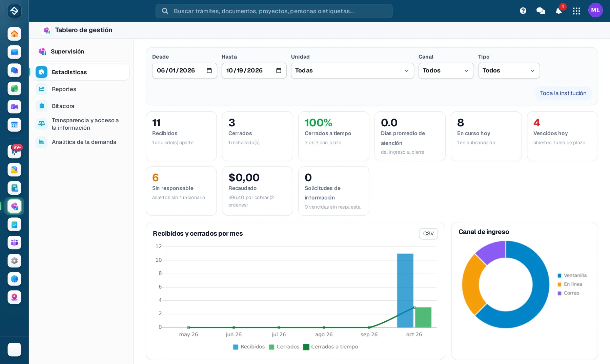Image resolution: width=610 pixels, height=364 pixels.
Task: Open the checklist clipboard app in dock
Action: [14, 224]
